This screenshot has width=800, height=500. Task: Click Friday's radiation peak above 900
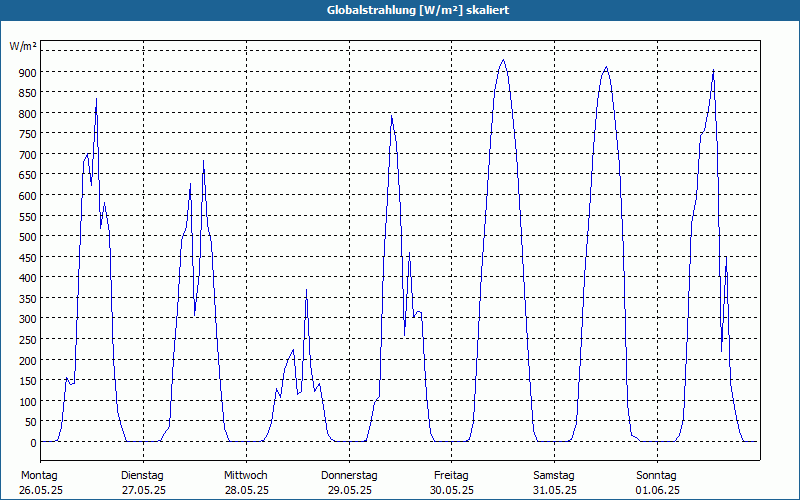click(x=504, y=60)
